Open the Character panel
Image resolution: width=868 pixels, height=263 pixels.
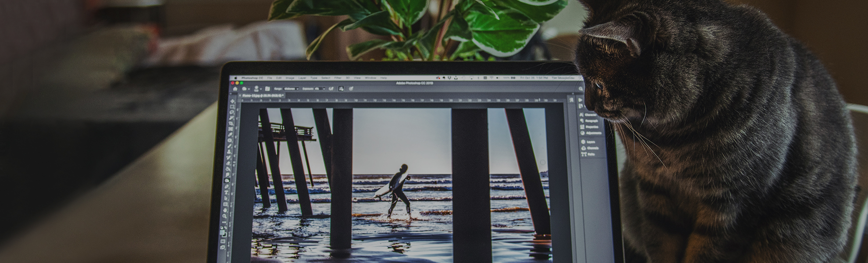click(588, 115)
